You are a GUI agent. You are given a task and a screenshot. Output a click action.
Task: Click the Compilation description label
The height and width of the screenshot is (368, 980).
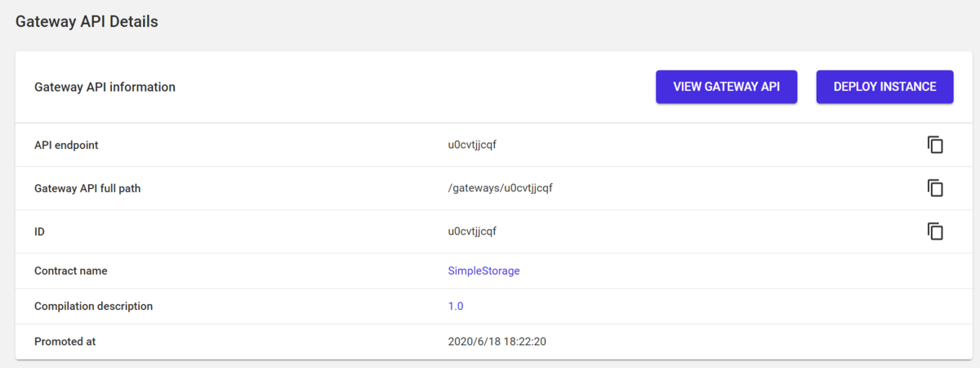point(93,306)
